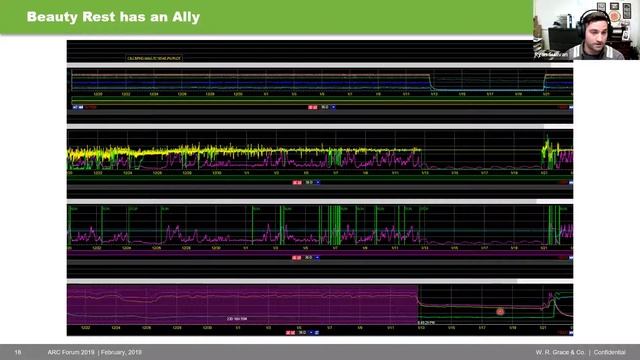Click the presenter webcam thumbnail
This screenshot has height=360, width=640.
pos(587,30)
